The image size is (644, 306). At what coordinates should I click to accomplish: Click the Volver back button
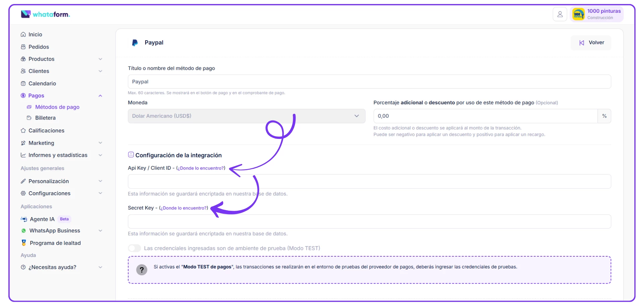[591, 43]
